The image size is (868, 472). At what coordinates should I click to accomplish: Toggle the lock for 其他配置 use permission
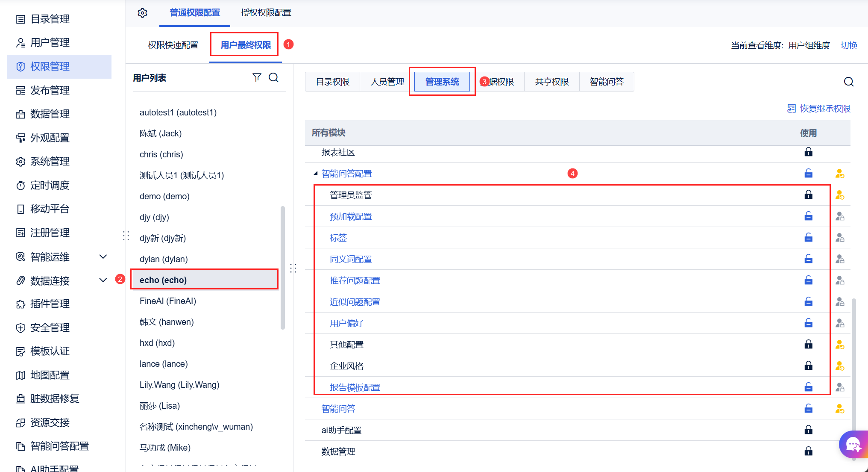808,345
